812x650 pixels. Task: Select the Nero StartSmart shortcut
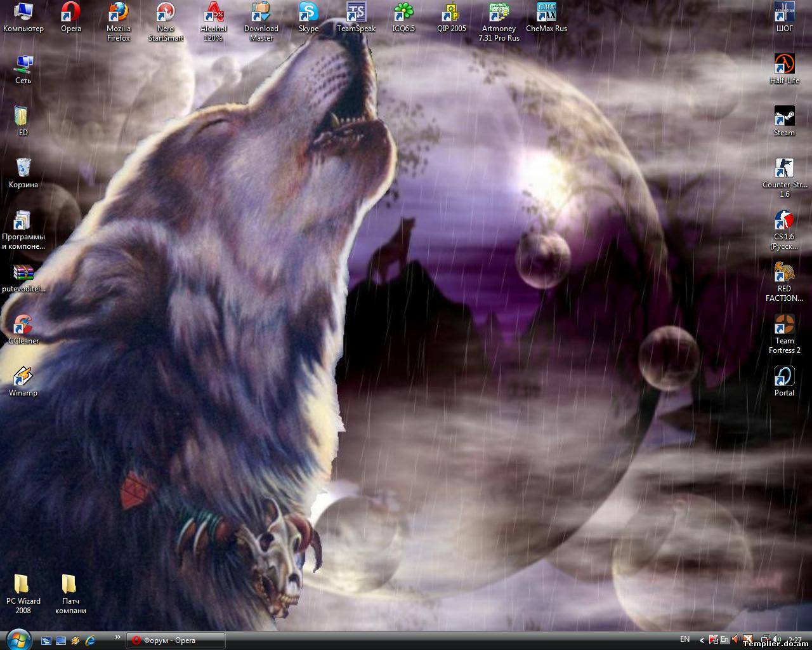[166, 22]
